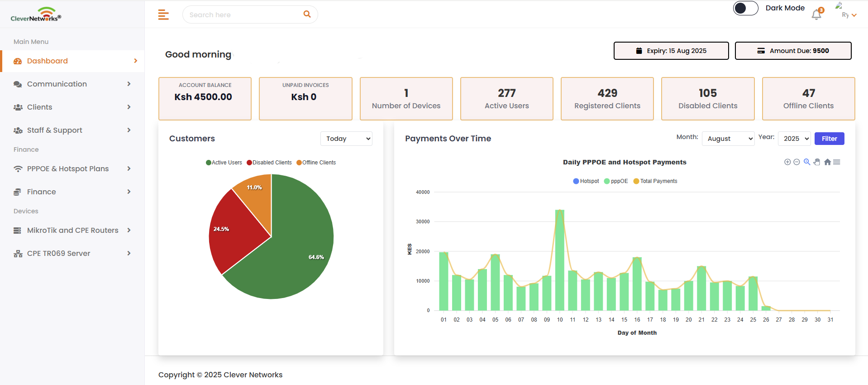The height and width of the screenshot is (385, 868).
Task: Click the blue Filter button
Action: coord(829,139)
